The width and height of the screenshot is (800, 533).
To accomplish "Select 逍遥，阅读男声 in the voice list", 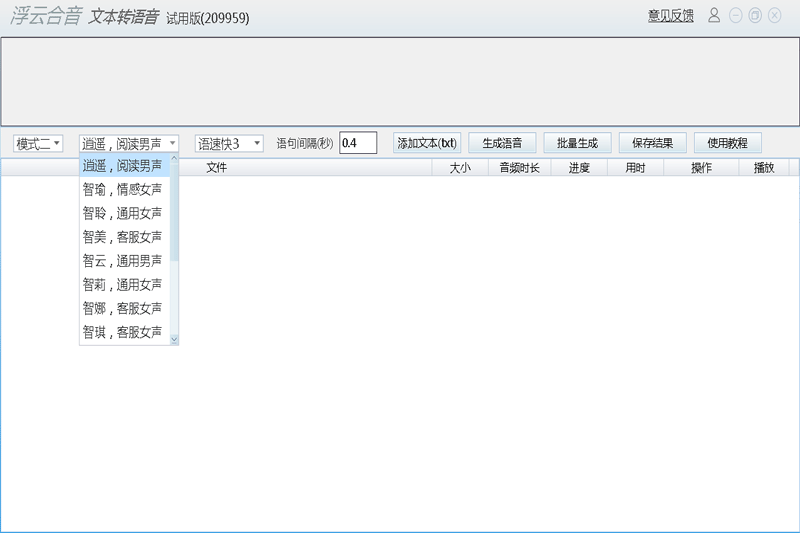I will 124,166.
